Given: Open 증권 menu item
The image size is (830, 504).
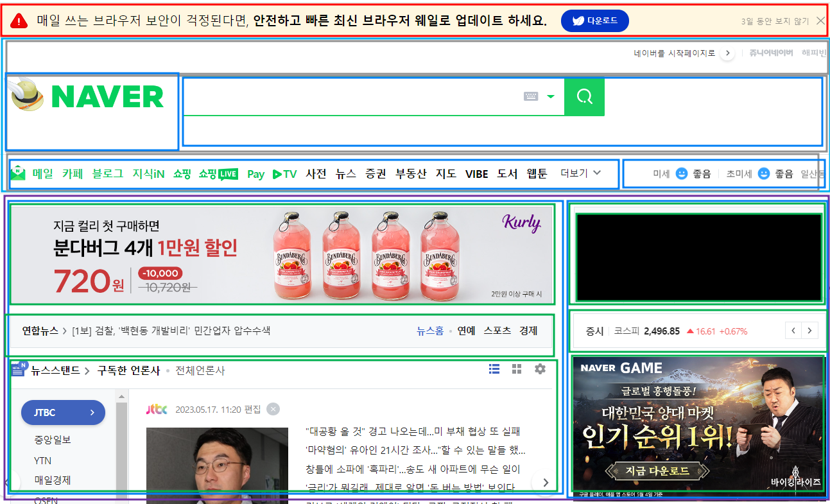Looking at the screenshot, I should pyautogui.click(x=376, y=173).
